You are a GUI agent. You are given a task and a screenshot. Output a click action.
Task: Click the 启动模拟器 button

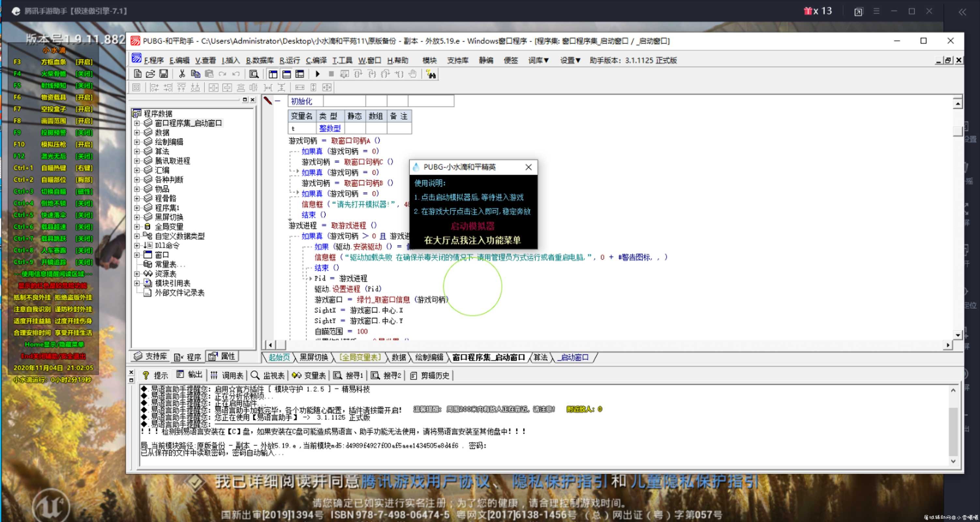pyautogui.click(x=472, y=226)
